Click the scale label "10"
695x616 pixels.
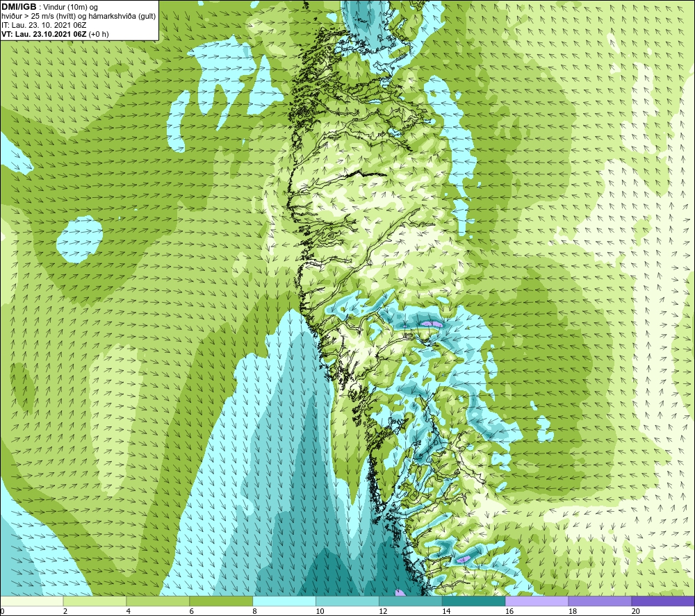320,611
